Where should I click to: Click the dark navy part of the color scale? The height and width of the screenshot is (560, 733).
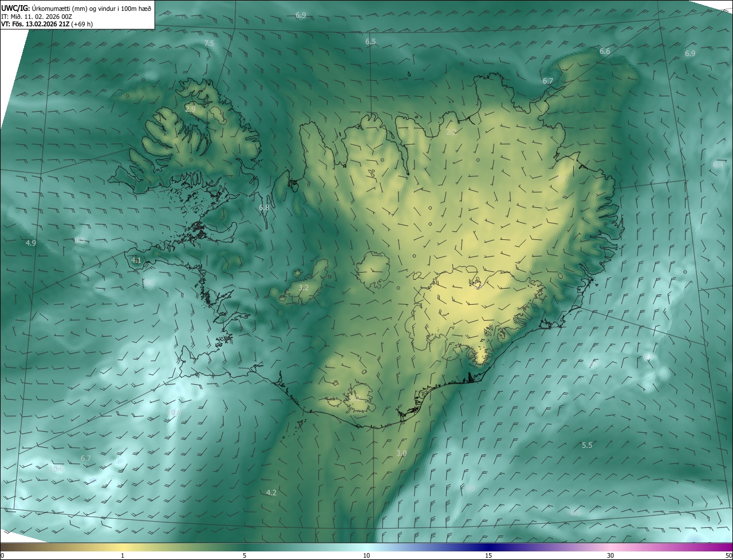pos(488,547)
